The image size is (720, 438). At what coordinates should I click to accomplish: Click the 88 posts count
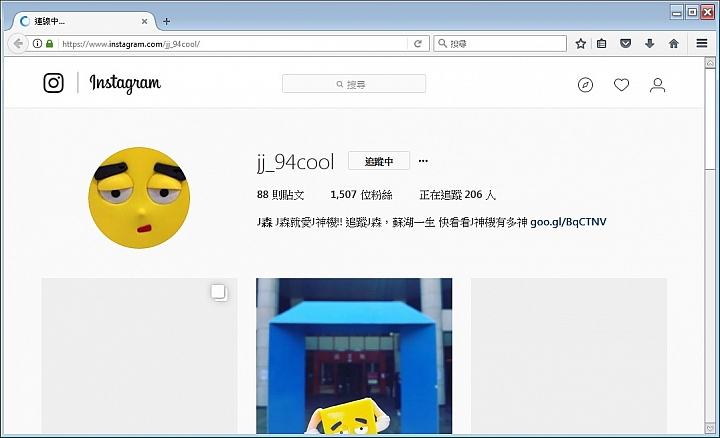[x=280, y=195]
